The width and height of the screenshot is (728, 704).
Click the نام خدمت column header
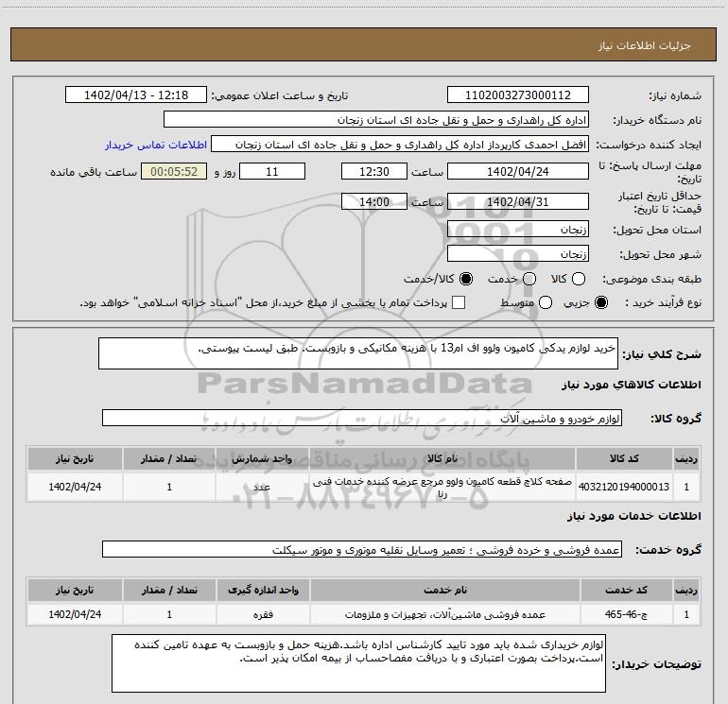pos(445,590)
